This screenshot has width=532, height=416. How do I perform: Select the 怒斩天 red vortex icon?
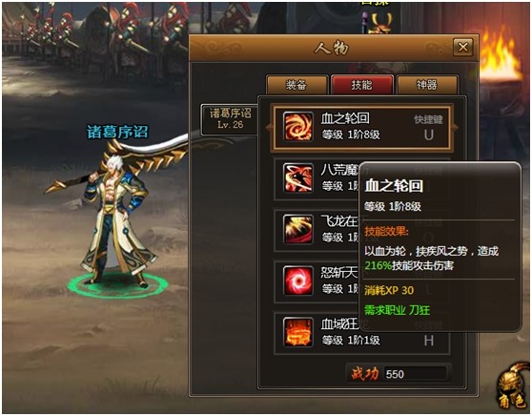coord(297,281)
